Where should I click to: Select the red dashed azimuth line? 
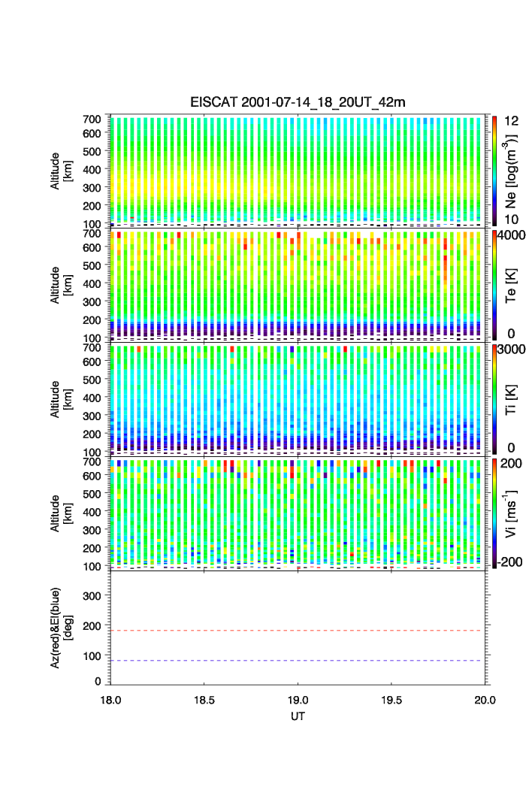click(x=298, y=631)
